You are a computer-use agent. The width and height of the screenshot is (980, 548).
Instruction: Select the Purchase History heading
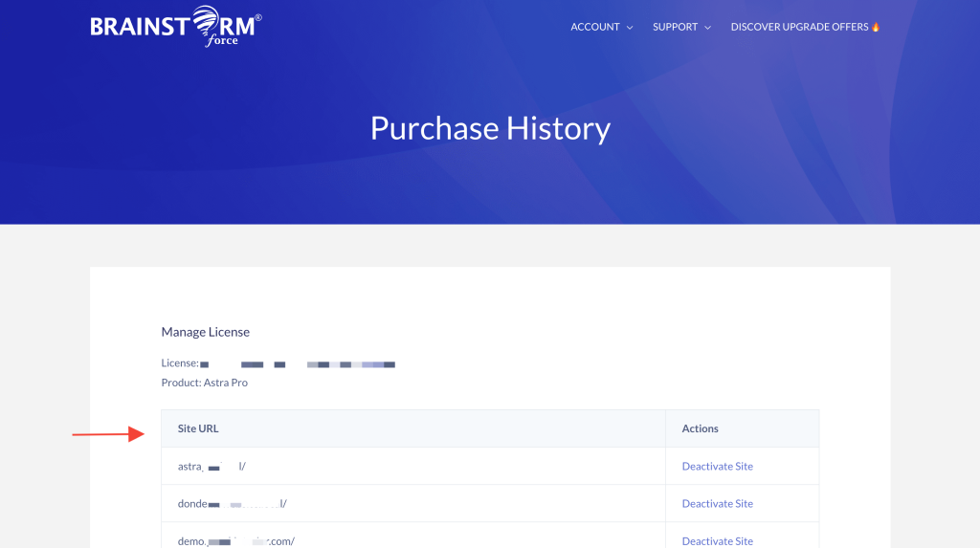tap(490, 129)
